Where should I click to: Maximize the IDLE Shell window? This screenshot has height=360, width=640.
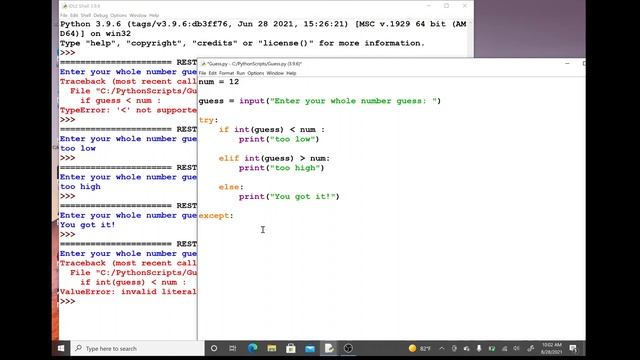447,6
